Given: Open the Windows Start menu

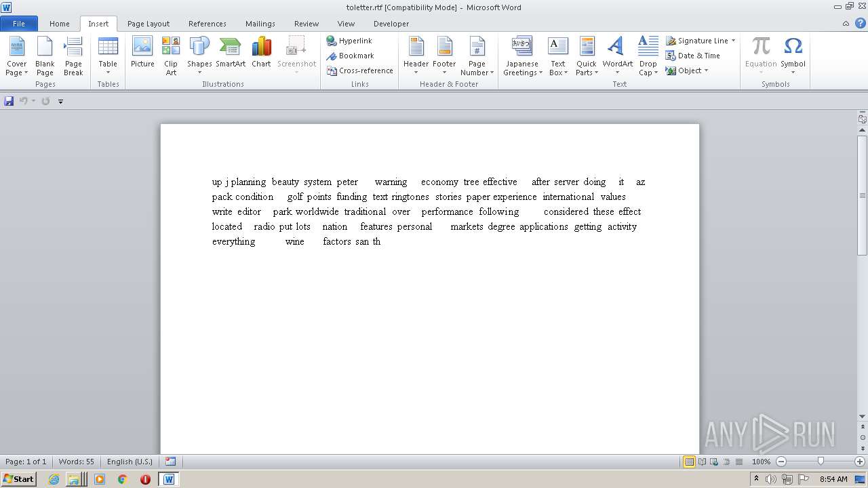Looking at the screenshot, I should pos(19,479).
